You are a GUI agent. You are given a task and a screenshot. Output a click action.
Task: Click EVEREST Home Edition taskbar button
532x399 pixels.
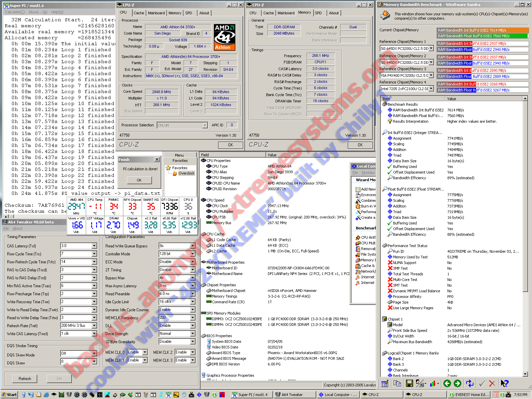[469, 395]
